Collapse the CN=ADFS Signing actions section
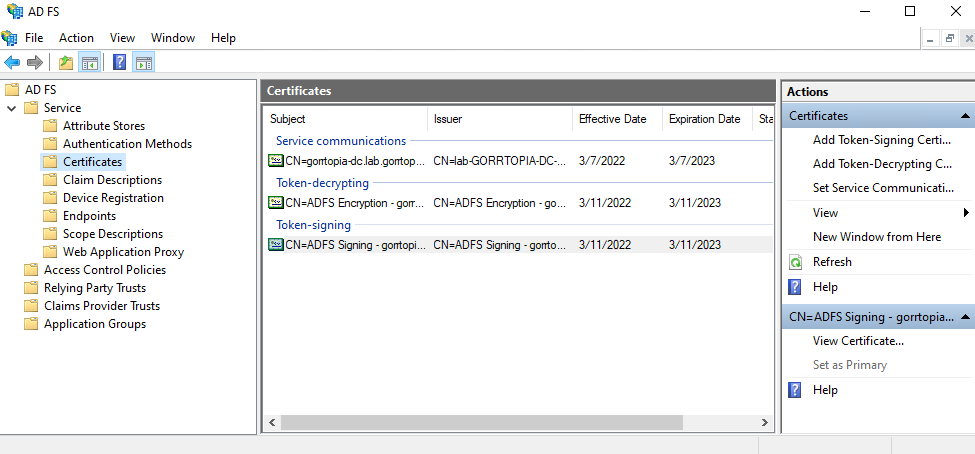Screen dimensions: 975x454 tap(965, 317)
